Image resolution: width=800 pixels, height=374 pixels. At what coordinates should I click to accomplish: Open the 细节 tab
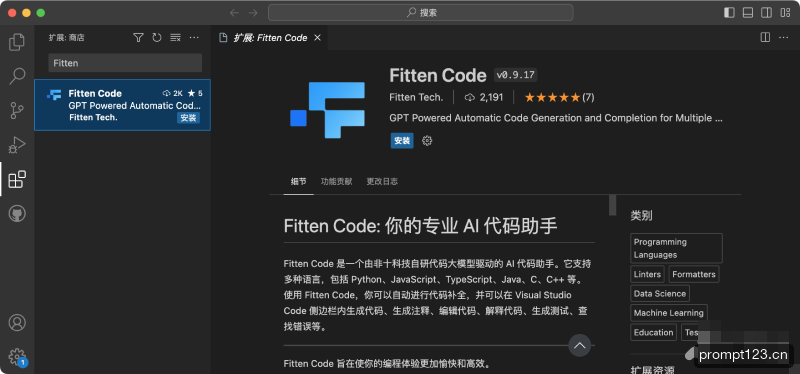298,181
